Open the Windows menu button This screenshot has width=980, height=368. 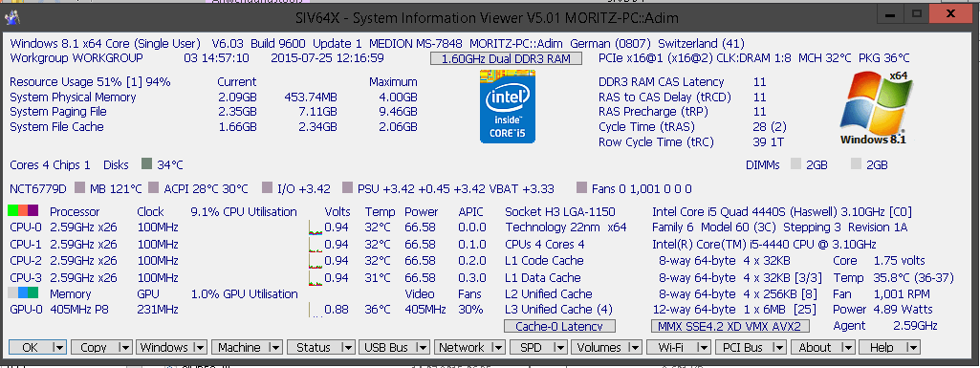coord(164,347)
